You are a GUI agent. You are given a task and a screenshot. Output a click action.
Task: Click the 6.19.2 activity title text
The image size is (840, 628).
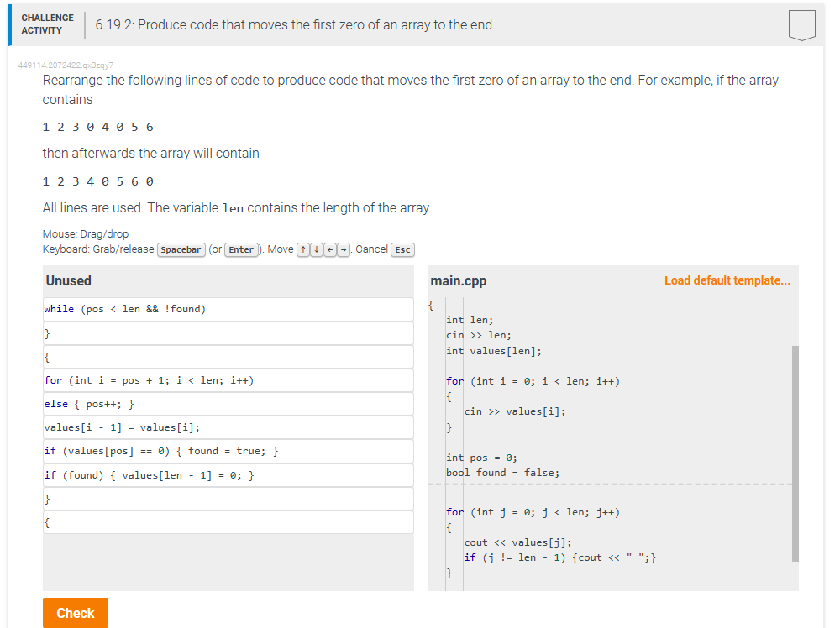pos(295,25)
